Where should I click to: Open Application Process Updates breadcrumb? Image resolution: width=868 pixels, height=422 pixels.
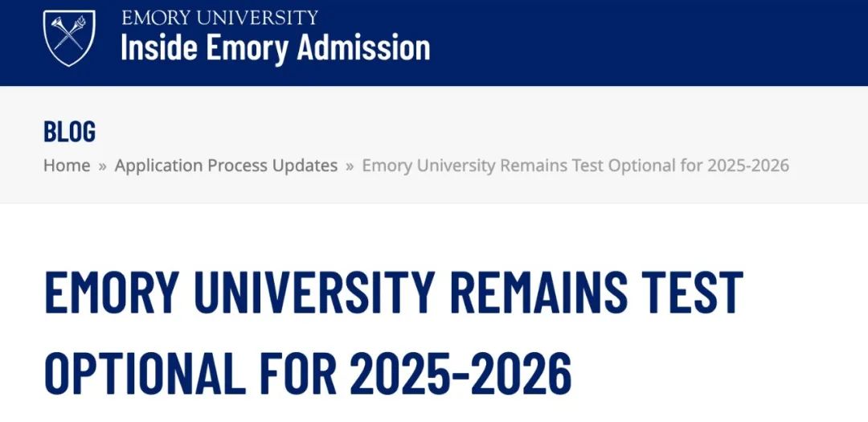click(226, 165)
